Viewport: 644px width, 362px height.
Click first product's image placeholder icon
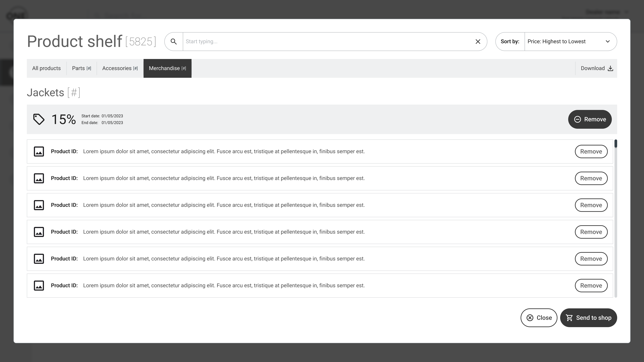click(x=39, y=151)
